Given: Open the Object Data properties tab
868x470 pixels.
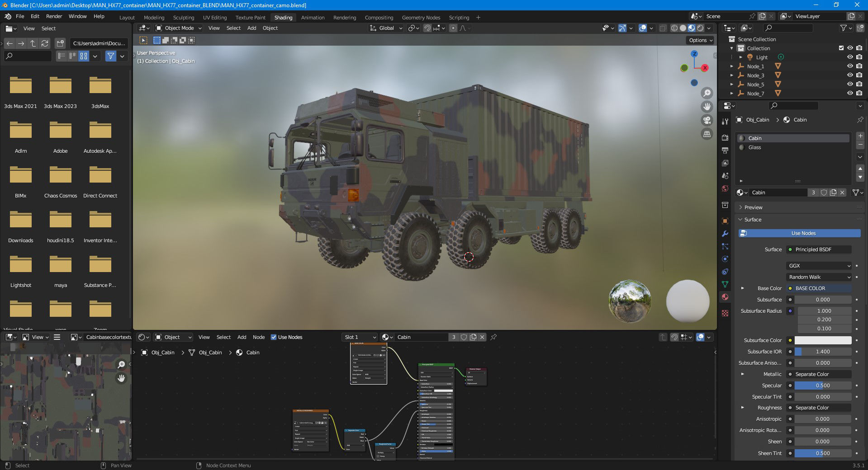Looking at the screenshot, I should click(725, 284).
